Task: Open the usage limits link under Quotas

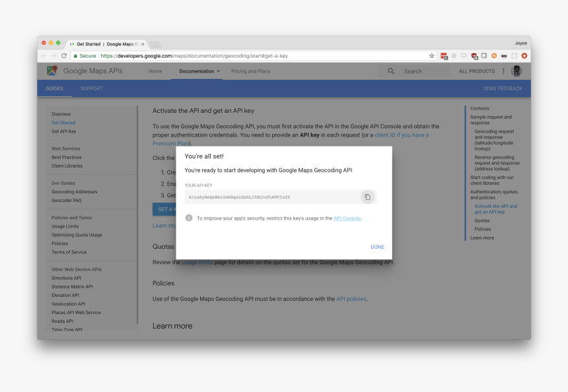Action: point(197,262)
